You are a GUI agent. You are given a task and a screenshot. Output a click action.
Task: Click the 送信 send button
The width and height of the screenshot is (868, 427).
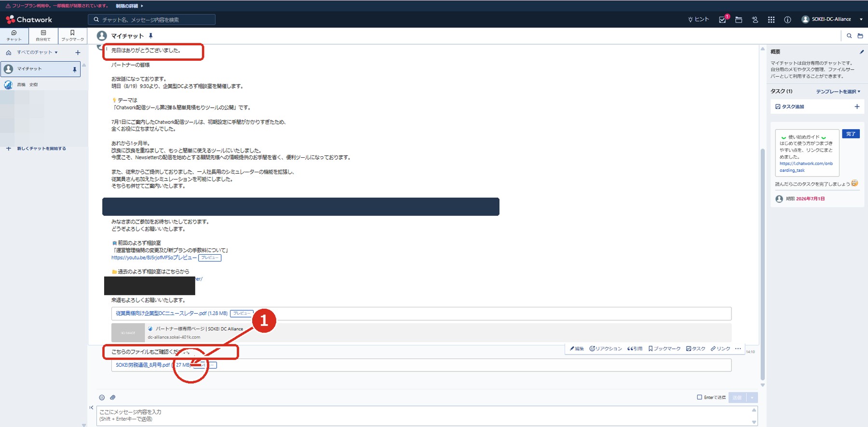pyautogui.click(x=737, y=398)
